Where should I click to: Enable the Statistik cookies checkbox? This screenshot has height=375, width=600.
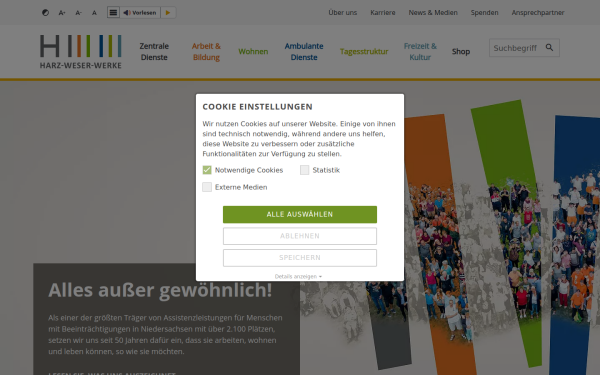pyautogui.click(x=305, y=170)
